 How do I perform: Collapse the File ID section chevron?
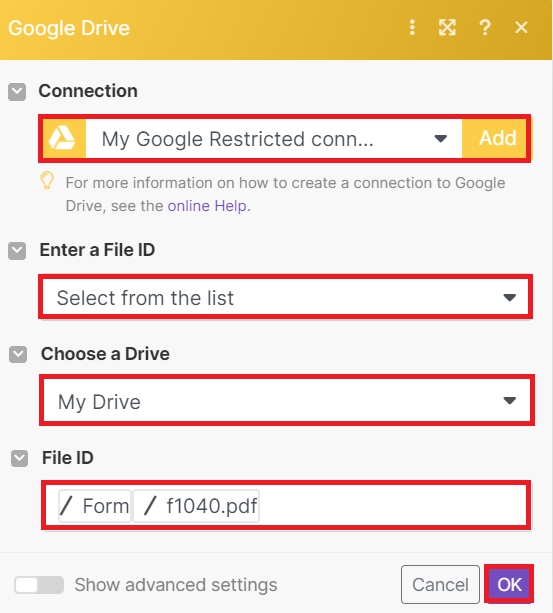19,458
